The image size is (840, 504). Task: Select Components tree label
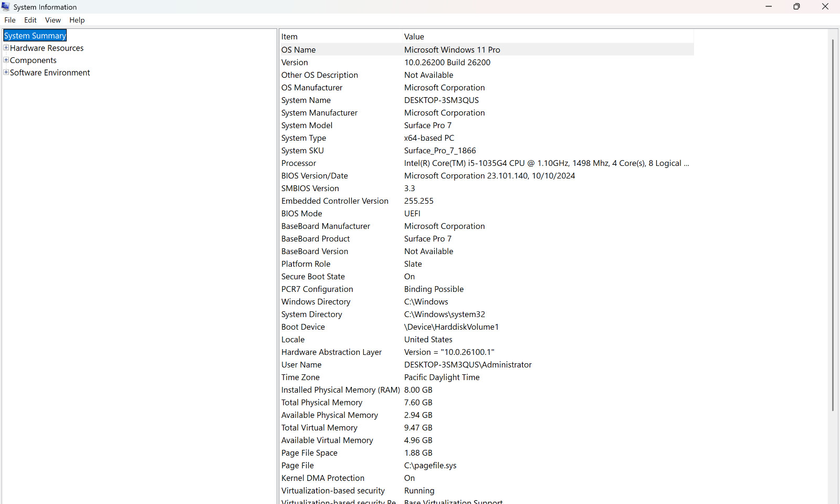click(x=33, y=60)
